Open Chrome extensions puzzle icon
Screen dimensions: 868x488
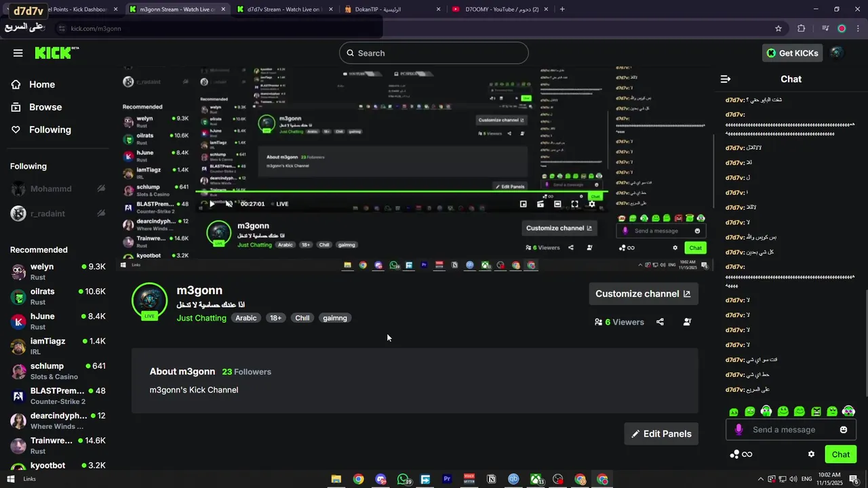click(x=802, y=28)
